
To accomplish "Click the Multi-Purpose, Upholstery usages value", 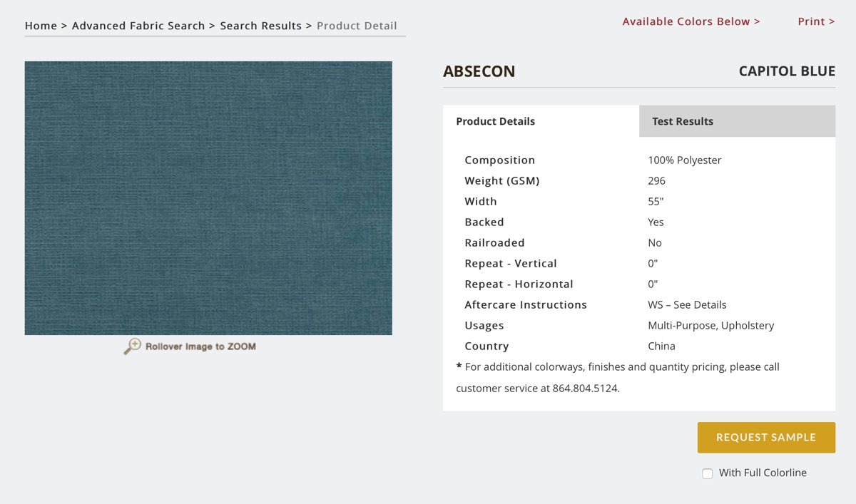I will 710,325.
